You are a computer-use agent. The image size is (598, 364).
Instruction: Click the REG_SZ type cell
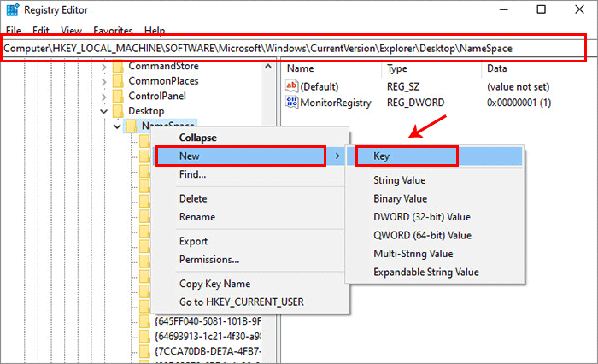[403, 86]
